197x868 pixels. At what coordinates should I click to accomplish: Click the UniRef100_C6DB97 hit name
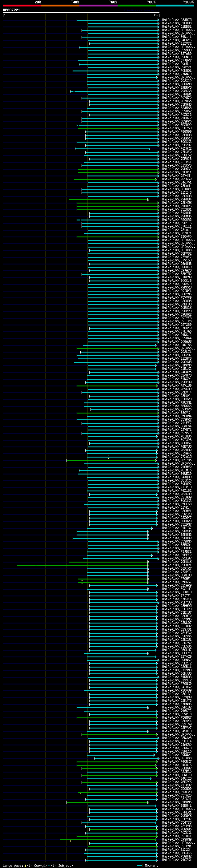tap(177, 768)
